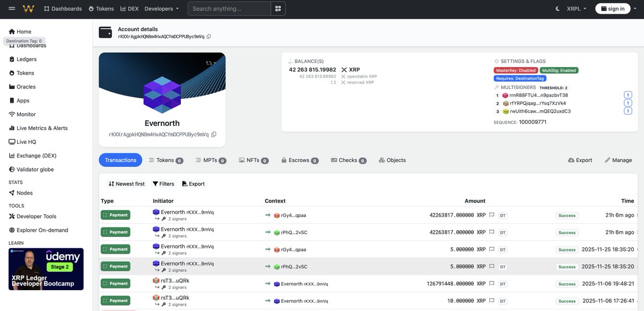Open the Developers dropdown menu
Image resolution: width=644 pixels, height=311 pixels.
click(x=162, y=9)
